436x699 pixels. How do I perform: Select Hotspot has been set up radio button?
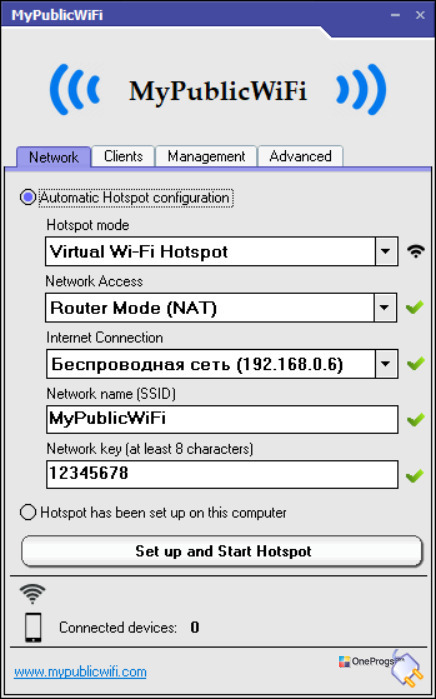point(28,513)
